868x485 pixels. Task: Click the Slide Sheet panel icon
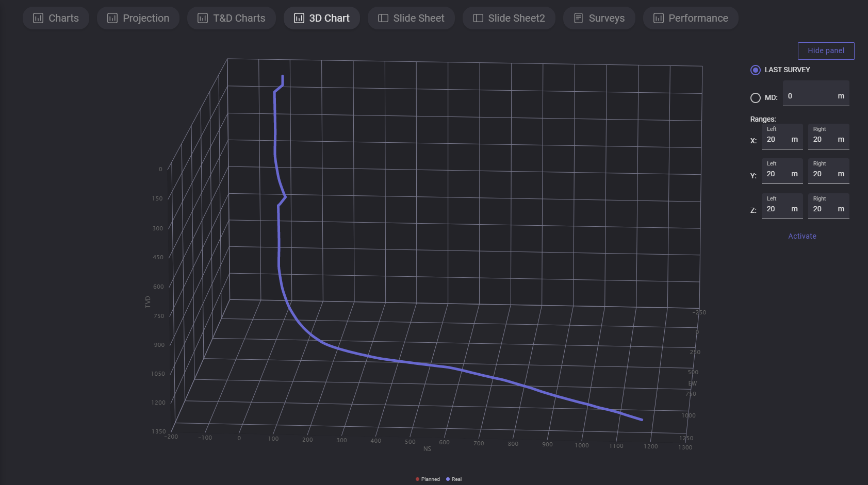pos(383,18)
